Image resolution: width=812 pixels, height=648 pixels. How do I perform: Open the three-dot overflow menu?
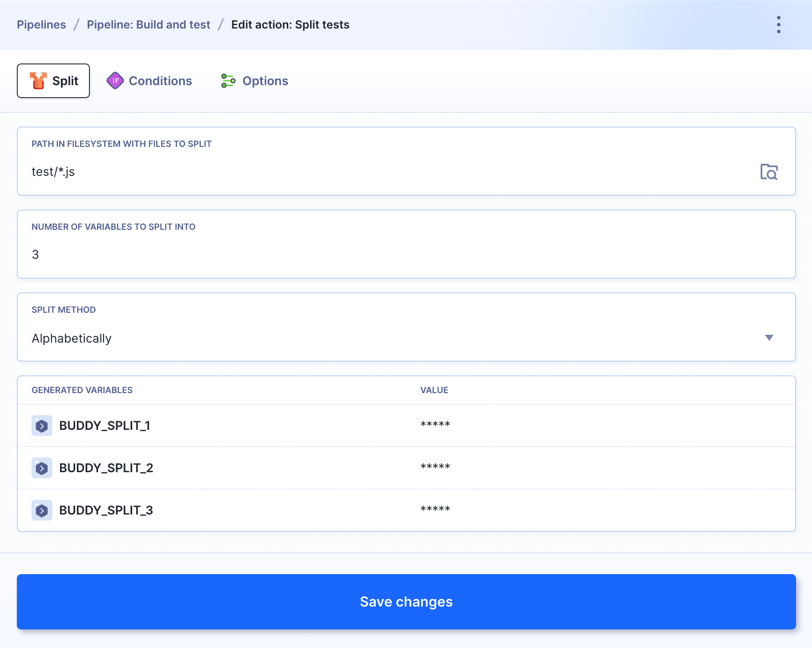[778, 25]
